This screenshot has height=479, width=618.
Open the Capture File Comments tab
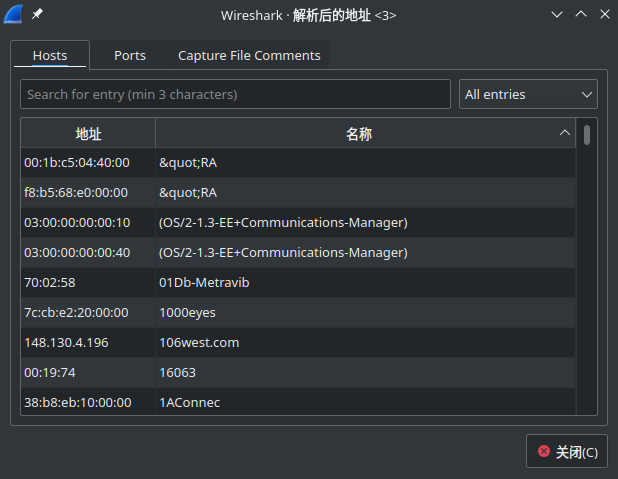[x=249, y=56]
